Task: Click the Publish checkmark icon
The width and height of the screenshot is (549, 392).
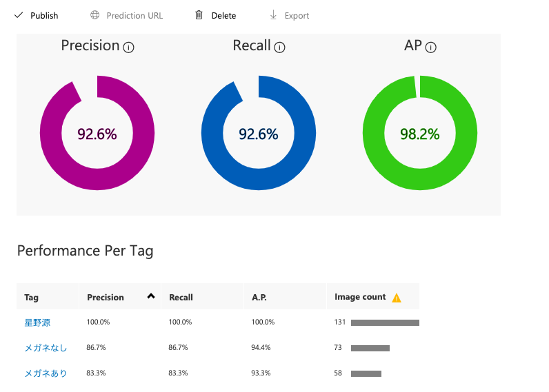Action: 19,15
